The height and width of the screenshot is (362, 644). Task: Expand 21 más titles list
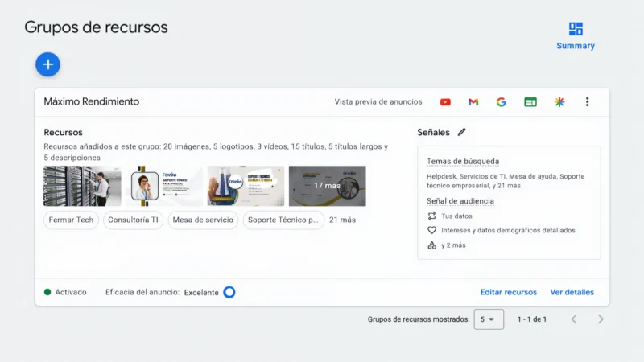click(342, 220)
